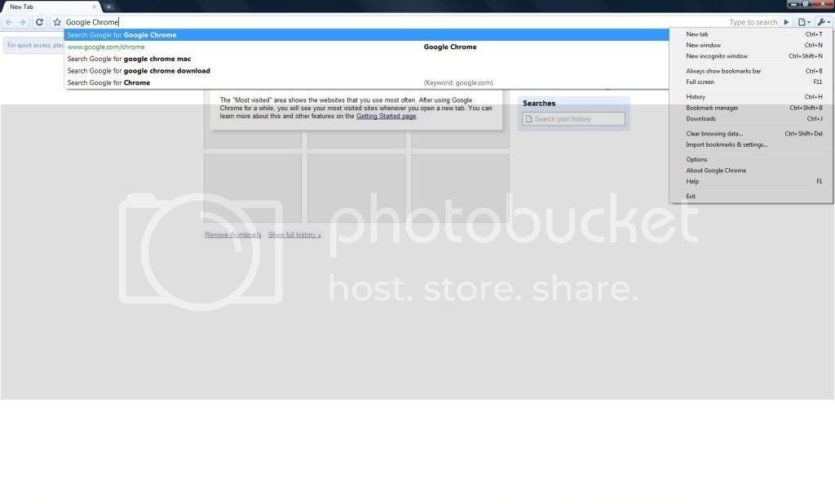Screen dimensions: 835x504
Task: Toggle Full screen mode from menu
Action: (700, 82)
